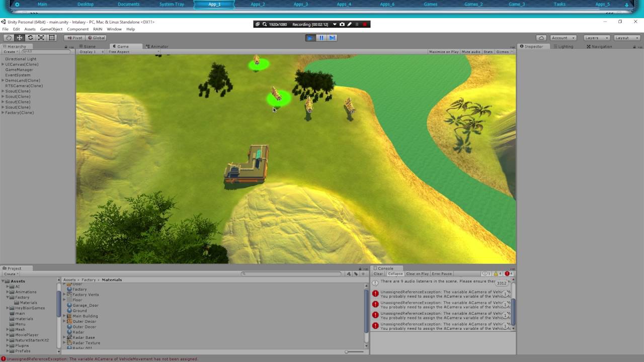Open the Account dropdown
The width and height of the screenshot is (644, 362).
562,38
